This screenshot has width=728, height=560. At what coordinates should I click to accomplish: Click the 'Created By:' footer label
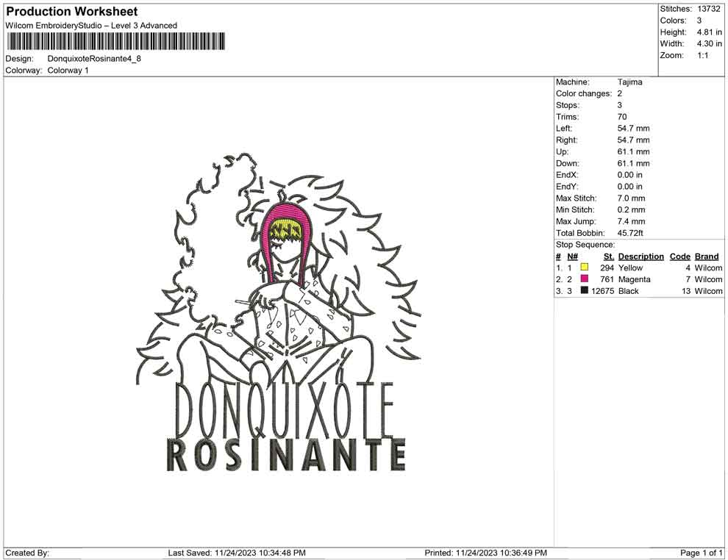(x=27, y=553)
